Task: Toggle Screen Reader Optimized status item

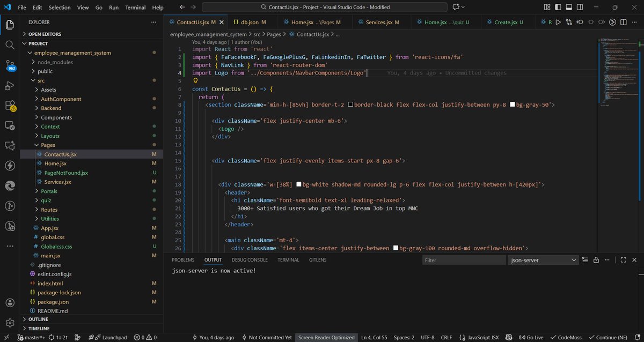Action: (327, 337)
